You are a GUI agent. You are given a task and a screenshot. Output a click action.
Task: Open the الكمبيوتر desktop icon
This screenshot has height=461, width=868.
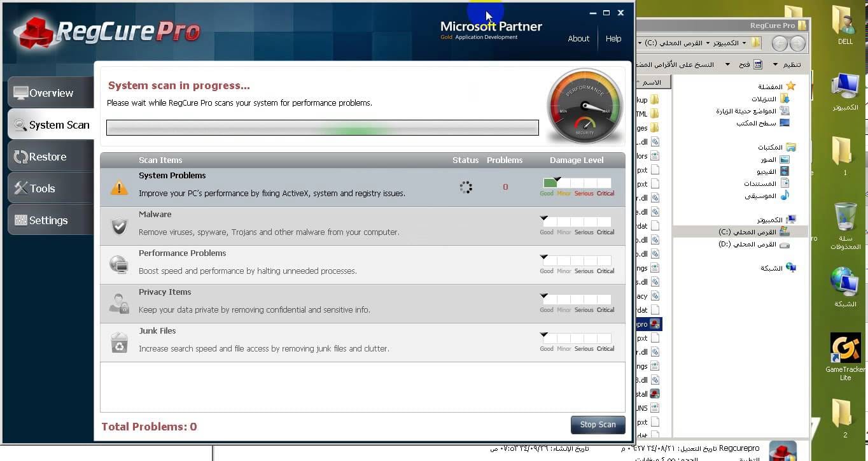point(845,93)
